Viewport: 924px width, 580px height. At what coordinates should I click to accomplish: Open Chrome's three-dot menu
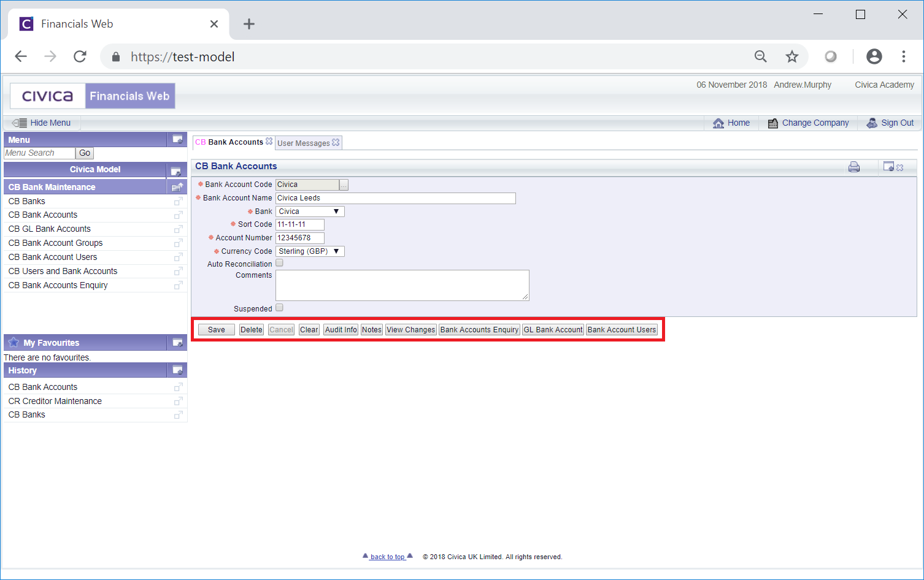(903, 56)
